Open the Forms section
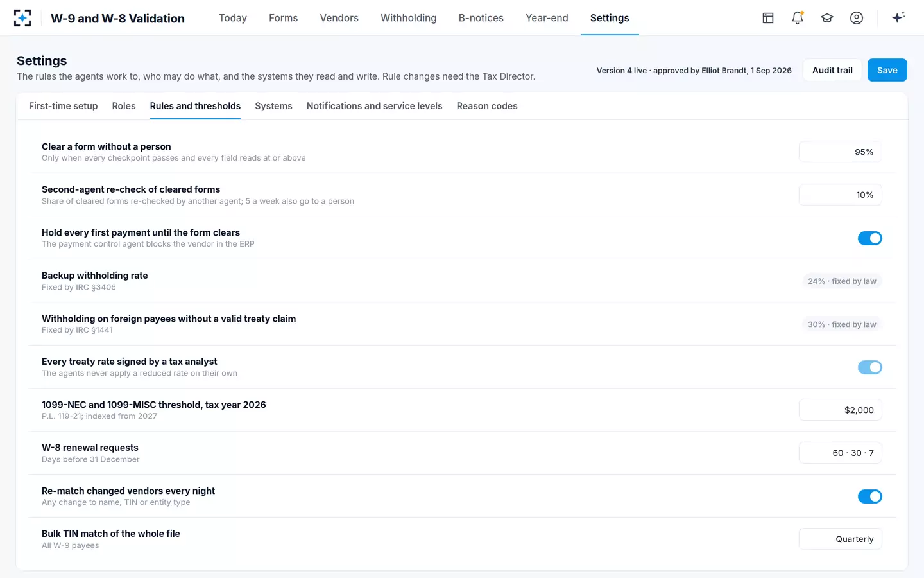Screen dimensions: 924x578 tap(283, 18)
